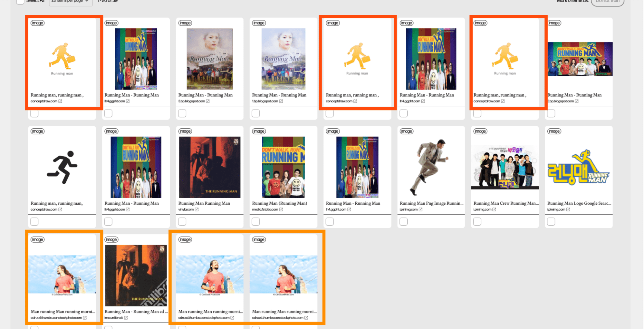The image size is (644, 329).
Task: Open i.pinimg.com link under Running Man Crew
Action: click(482, 209)
